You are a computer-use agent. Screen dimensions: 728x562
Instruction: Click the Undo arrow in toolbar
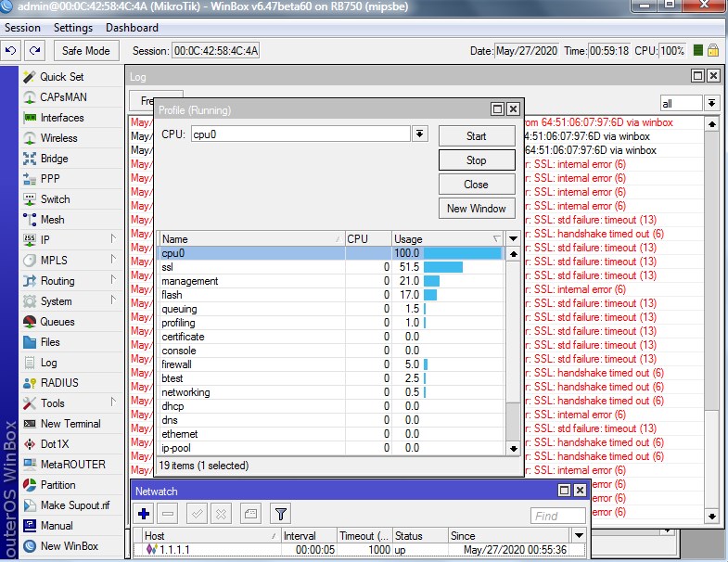coord(11,50)
